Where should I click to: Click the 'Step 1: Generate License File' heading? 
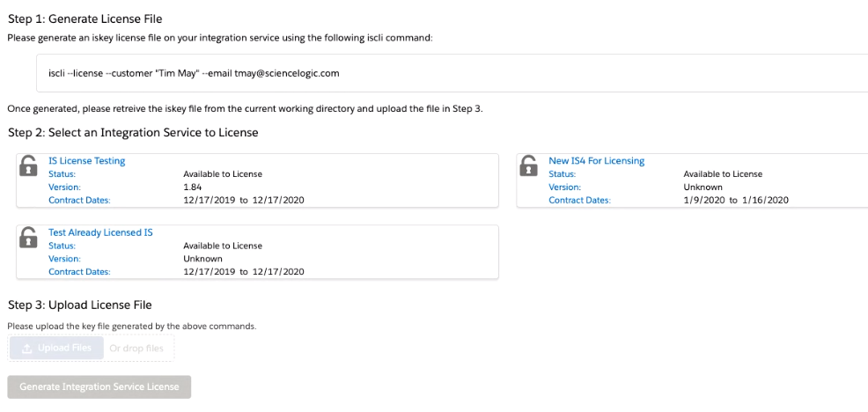coord(85,18)
